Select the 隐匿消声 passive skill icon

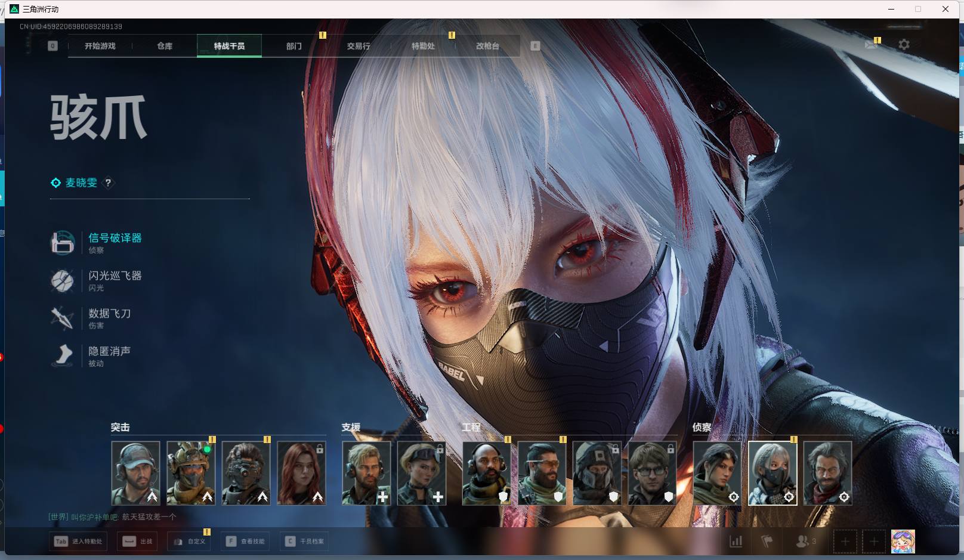63,355
